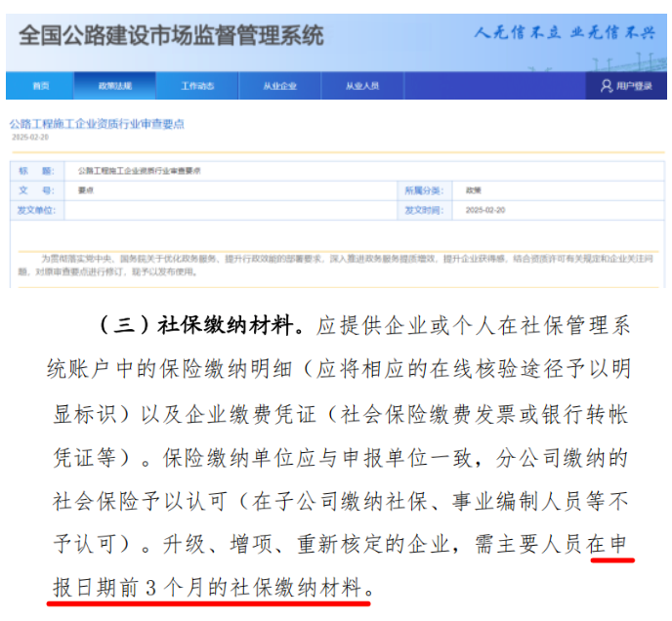672x621 pixels.
Task: Click the site title 全国公路建设市场监督管理系统
Action: point(171,35)
